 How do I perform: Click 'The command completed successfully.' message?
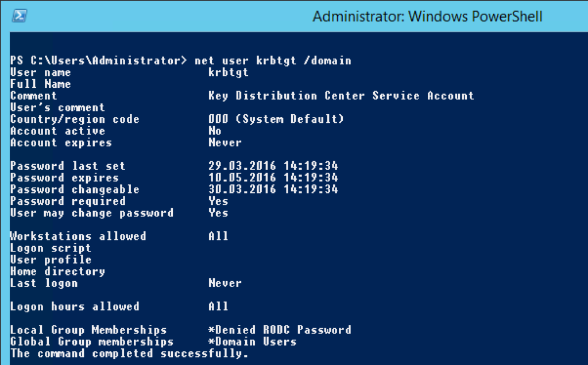click(x=129, y=354)
